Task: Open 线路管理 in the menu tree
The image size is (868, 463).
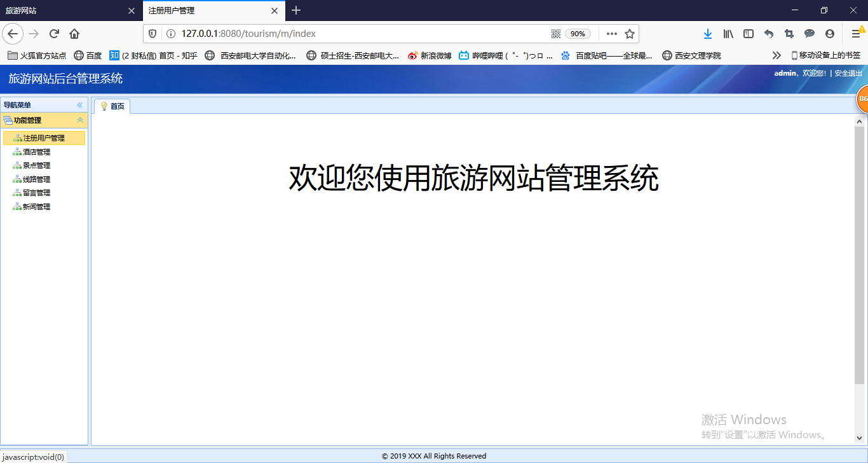Action: click(36, 179)
